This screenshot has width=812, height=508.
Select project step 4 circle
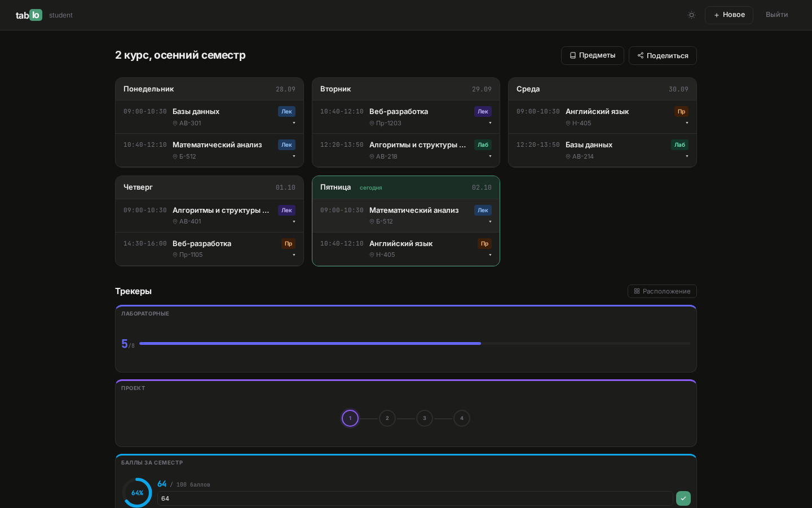pos(462,418)
